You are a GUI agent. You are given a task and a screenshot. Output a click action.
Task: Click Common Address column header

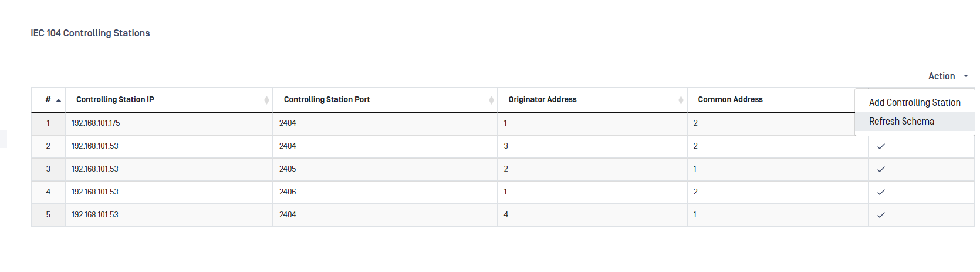coord(730,99)
